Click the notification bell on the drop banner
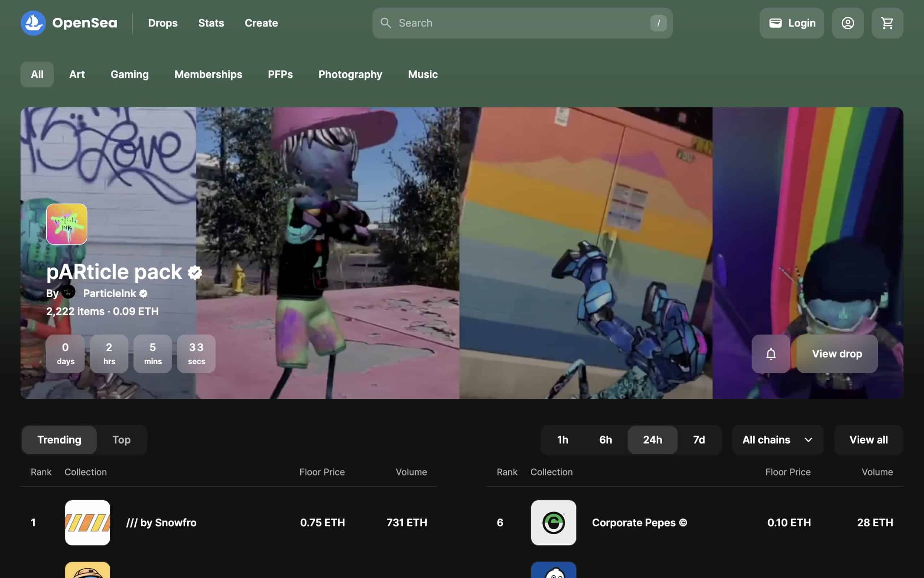Screen dimensions: 924x578 [771, 354]
